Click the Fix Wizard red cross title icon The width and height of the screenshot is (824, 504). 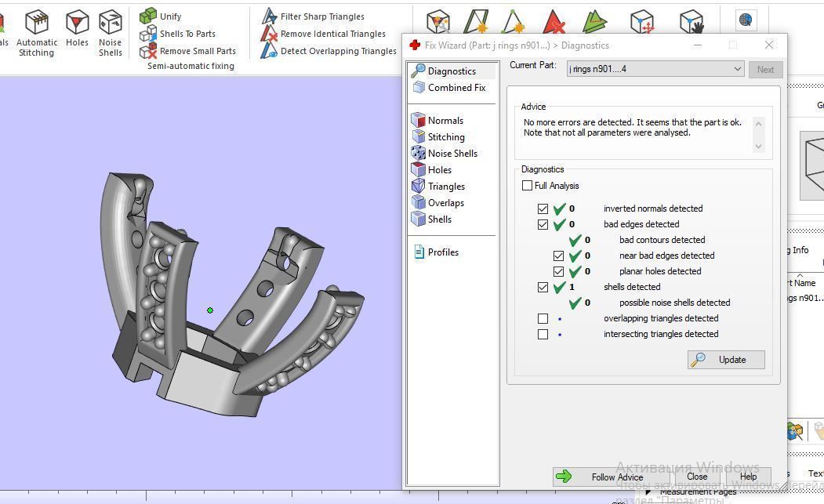[415, 45]
